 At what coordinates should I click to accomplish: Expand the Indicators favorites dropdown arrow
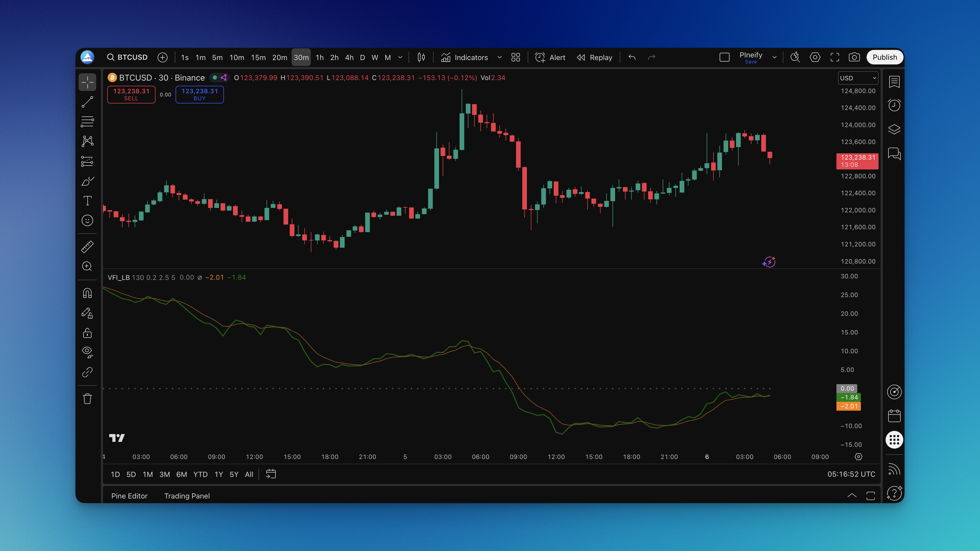500,57
